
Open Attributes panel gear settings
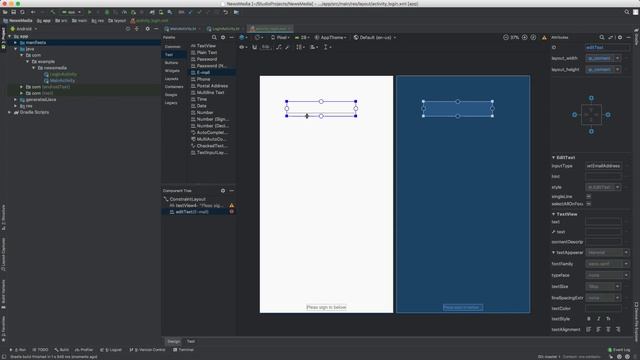click(x=620, y=37)
